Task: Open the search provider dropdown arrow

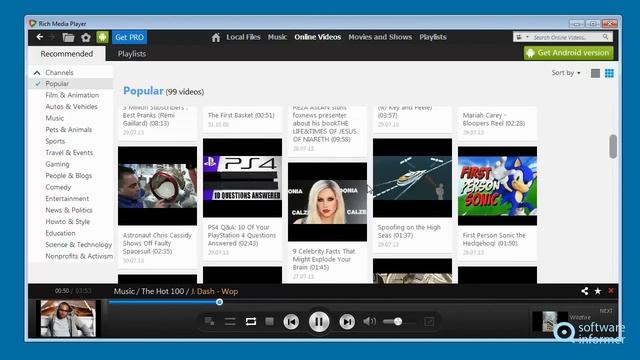Action: pyautogui.click(x=527, y=37)
